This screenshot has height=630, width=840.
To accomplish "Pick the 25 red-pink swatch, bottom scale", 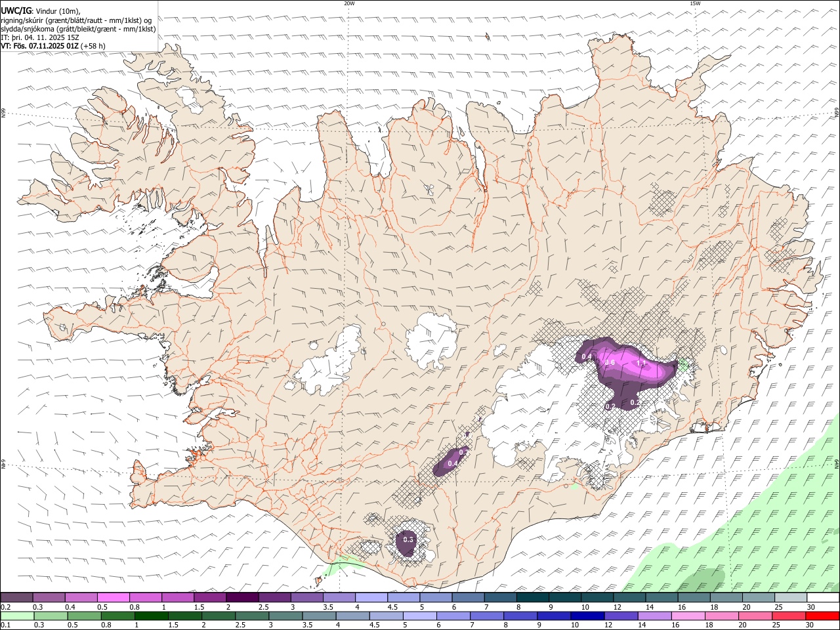I will click(788, 616).
